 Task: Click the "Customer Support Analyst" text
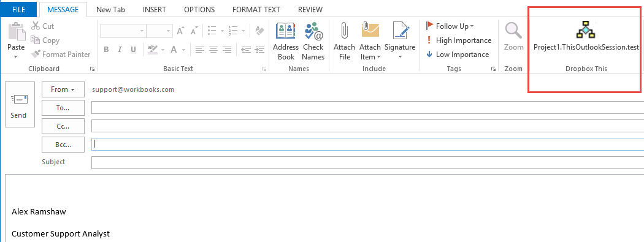tap(61, 234)
